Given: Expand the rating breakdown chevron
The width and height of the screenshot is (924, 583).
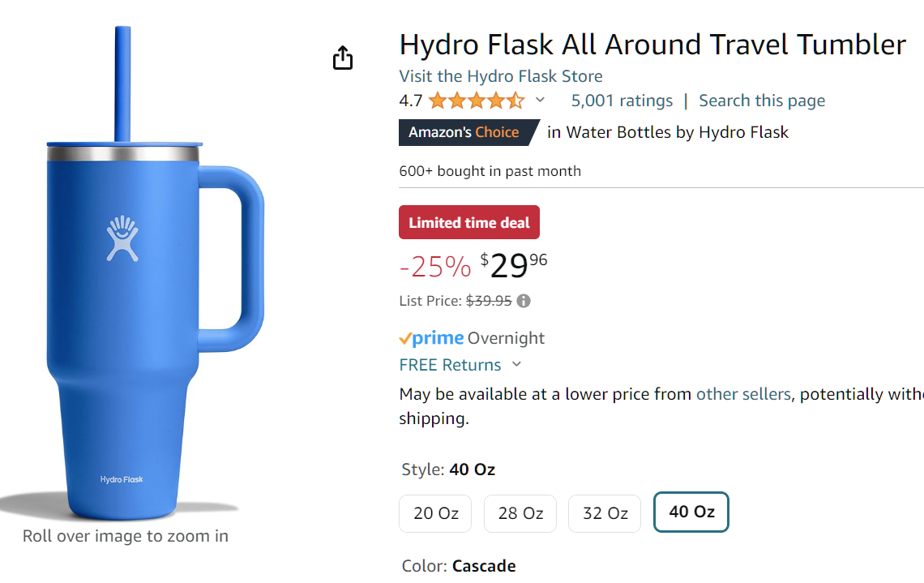Looking at the screenshot, I should (x=541, y=101).
